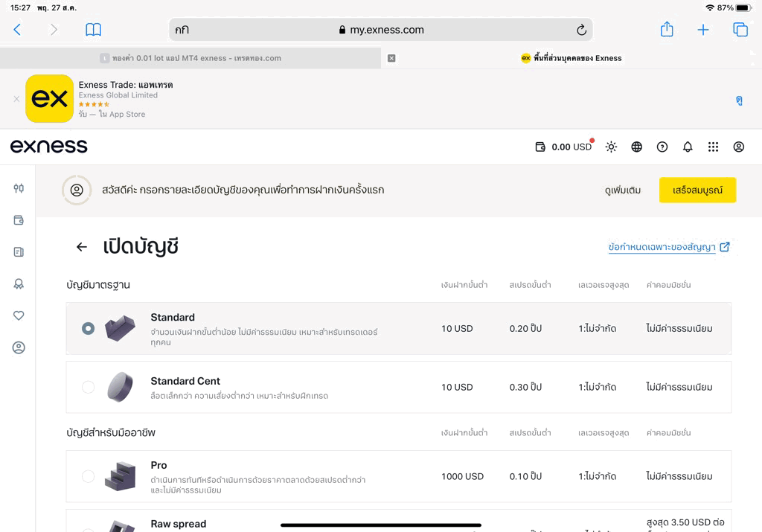Tap the my.exness.com address bar
The height and width of the screenshot is (532, 762).
380,30
